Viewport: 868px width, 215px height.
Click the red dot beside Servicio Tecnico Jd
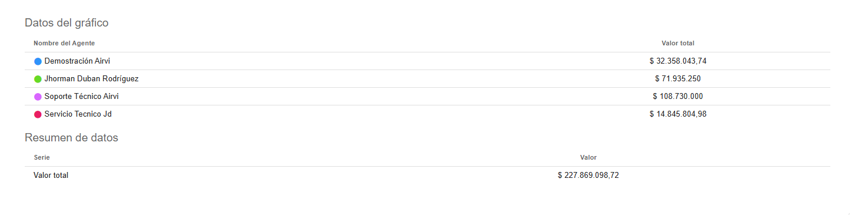(38, 114)
